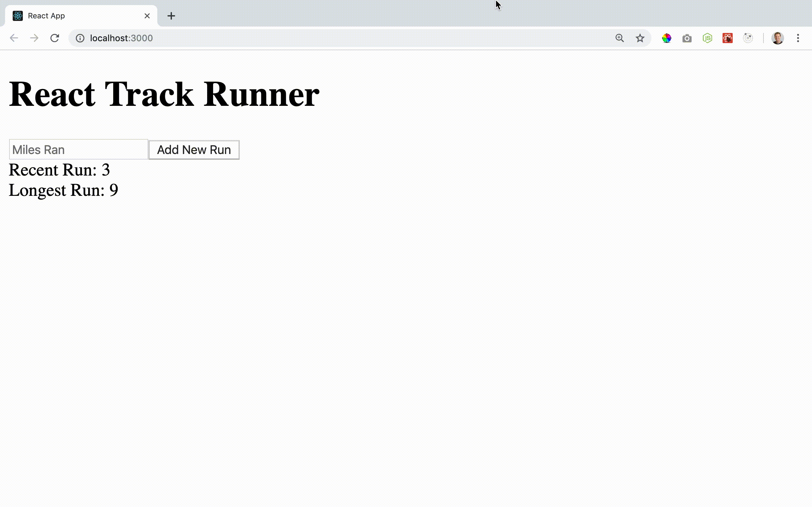Open the browser search icon
This screenshot has width=812, height=507.
620,38
